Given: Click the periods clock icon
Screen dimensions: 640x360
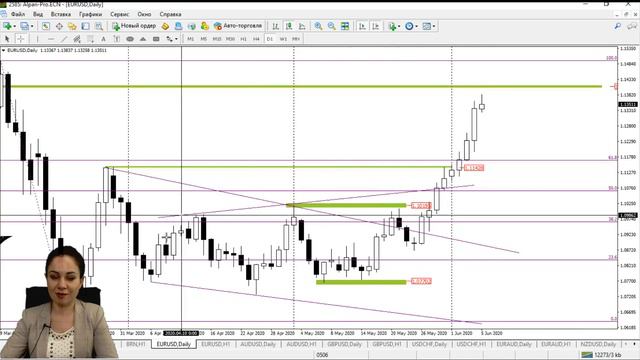Looking at the screenshot, I should [409, 26].
